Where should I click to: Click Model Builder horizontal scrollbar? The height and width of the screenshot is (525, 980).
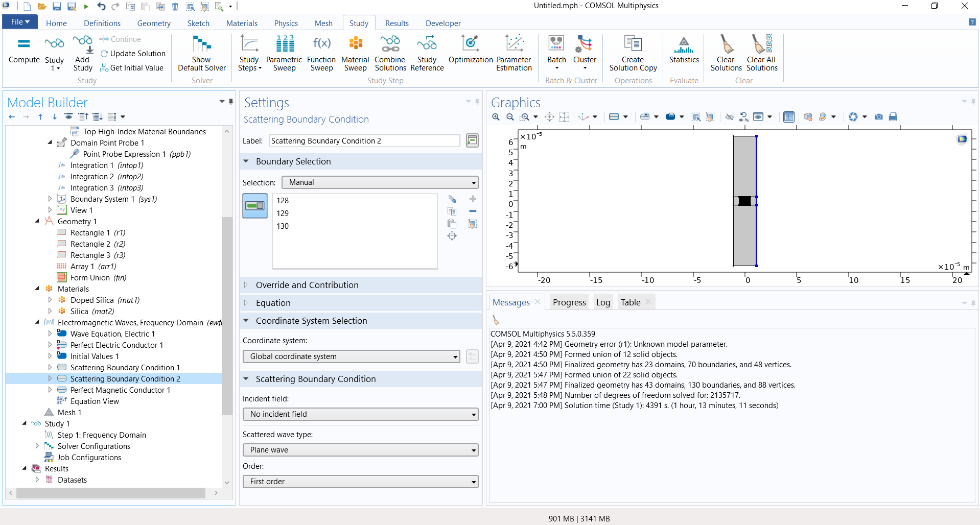pyautogui.click(x=111, y=493)
